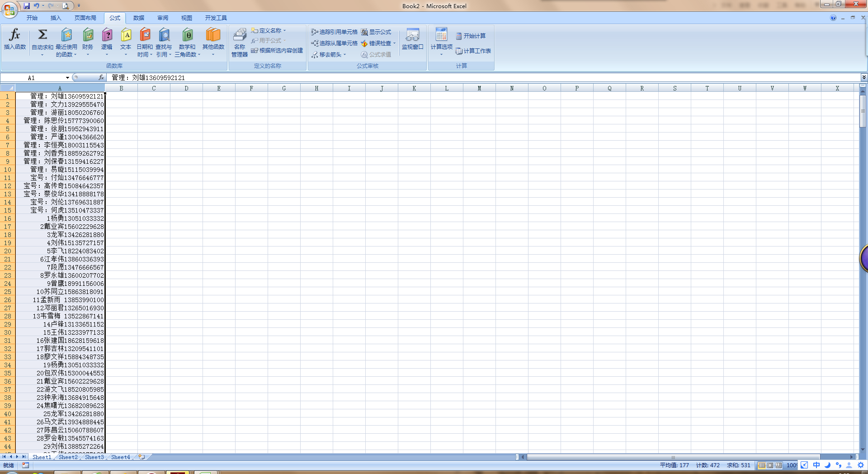Click the AutoSum (自动求和) sigma icon
The height and width of the screenshot is (474, 868).
42,35
